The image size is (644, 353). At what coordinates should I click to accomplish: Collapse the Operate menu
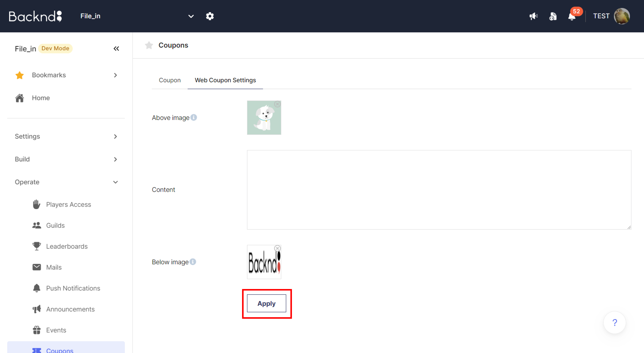66,182
